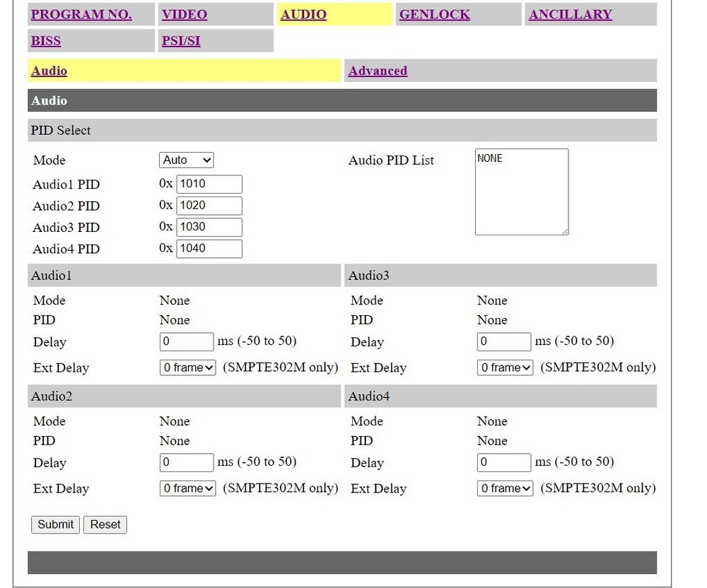
Task: Click Audio1 'ms (-50 to 50)' text
Action: pyautogui.click(x=257, y=341)
